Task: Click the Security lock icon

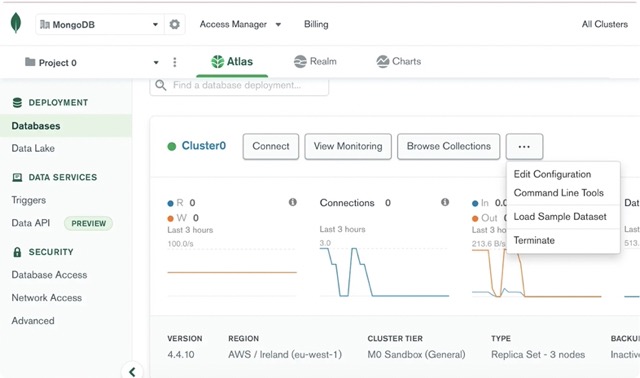Action: [17, 252]
